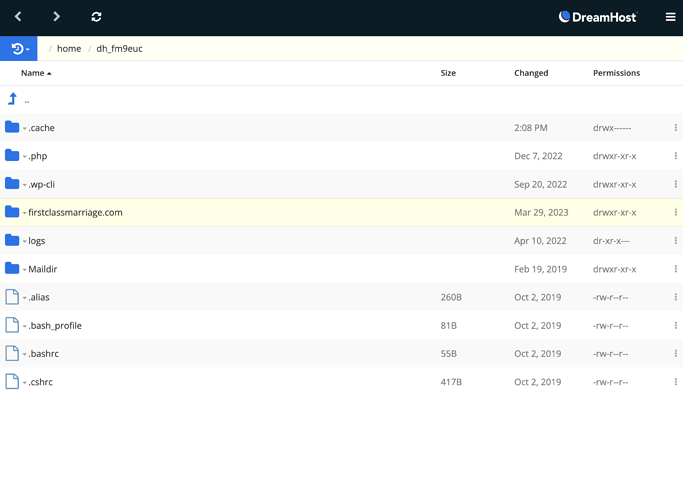Open three-dot menu for firstclassmarriage.com row
This screenshot has height=500, width=683.
click(675, 212)
